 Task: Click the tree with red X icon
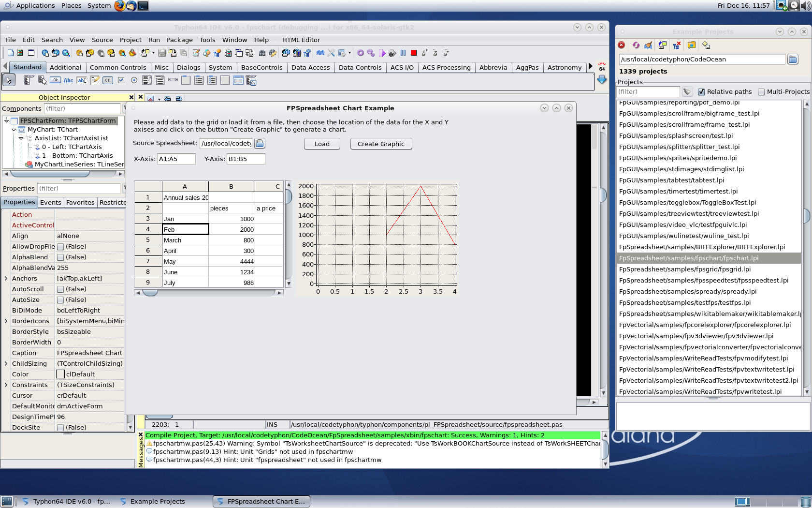coord(677,45)
